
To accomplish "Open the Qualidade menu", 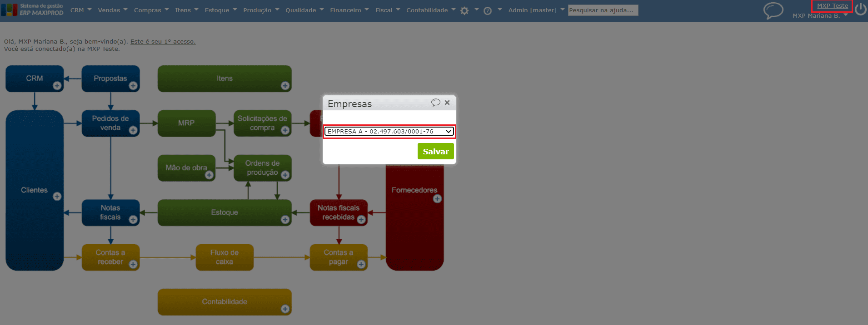I will point(304,10).
